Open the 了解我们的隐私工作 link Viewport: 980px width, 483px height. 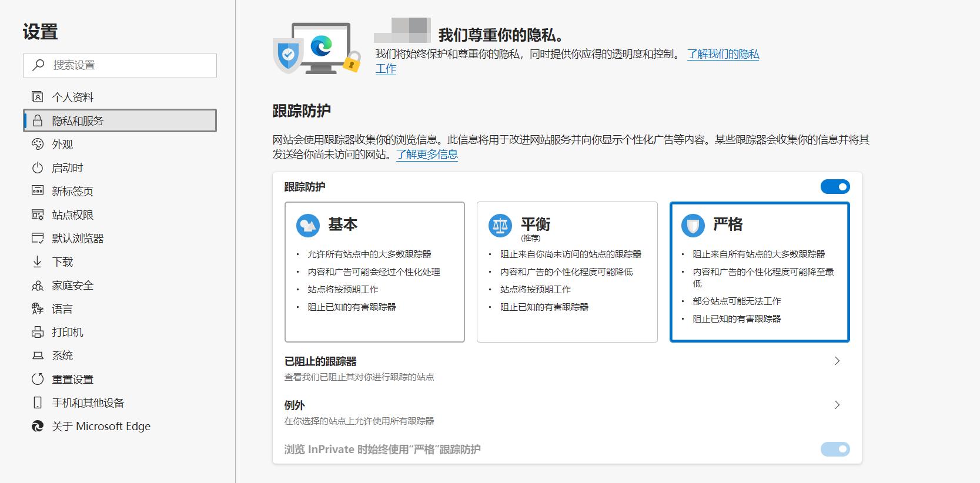(723, 54)
